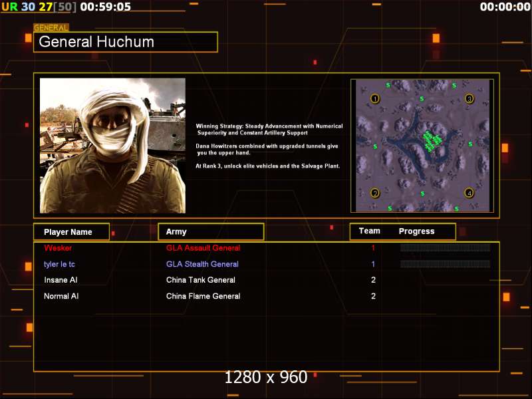The width and height of the screenshot is (532, 399).
Task: Click team number for Insane AI
Action: point(373,280)
